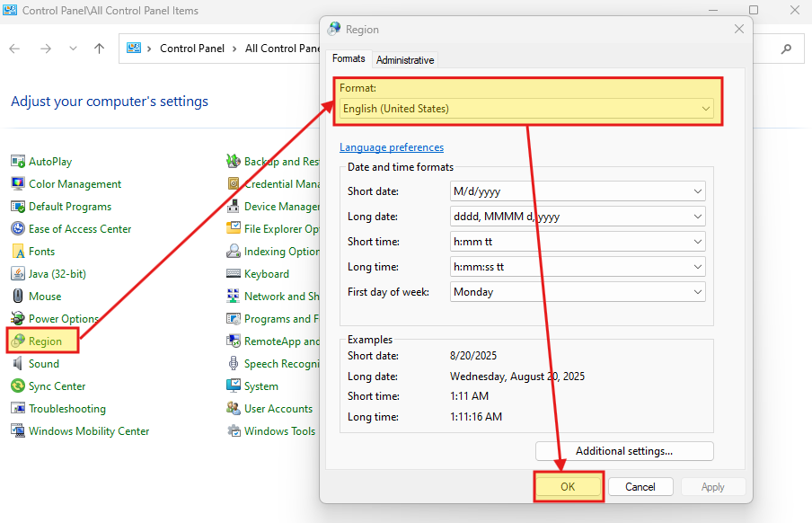
Task: Open the Sync Center icon
Action: [x=18, y=386]
